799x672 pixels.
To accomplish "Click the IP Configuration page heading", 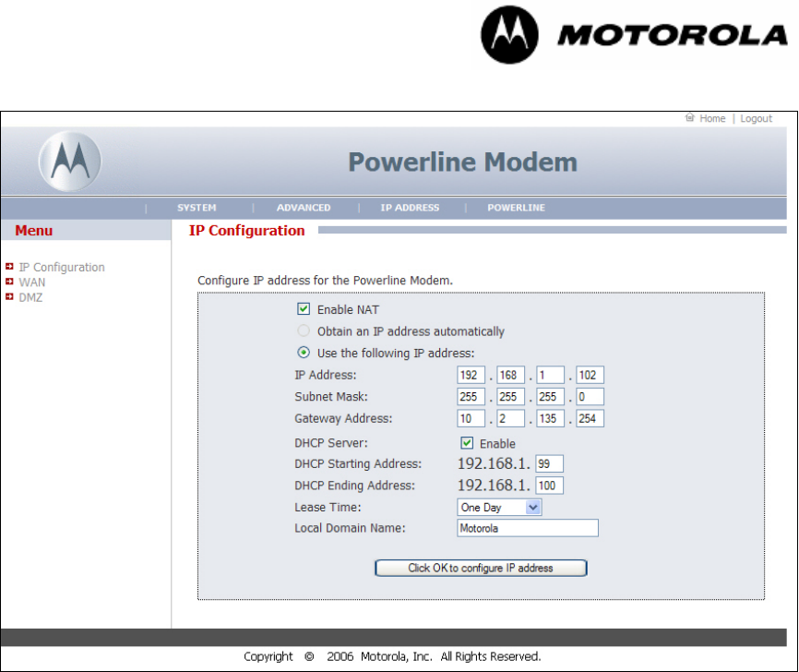I will 246,231.
